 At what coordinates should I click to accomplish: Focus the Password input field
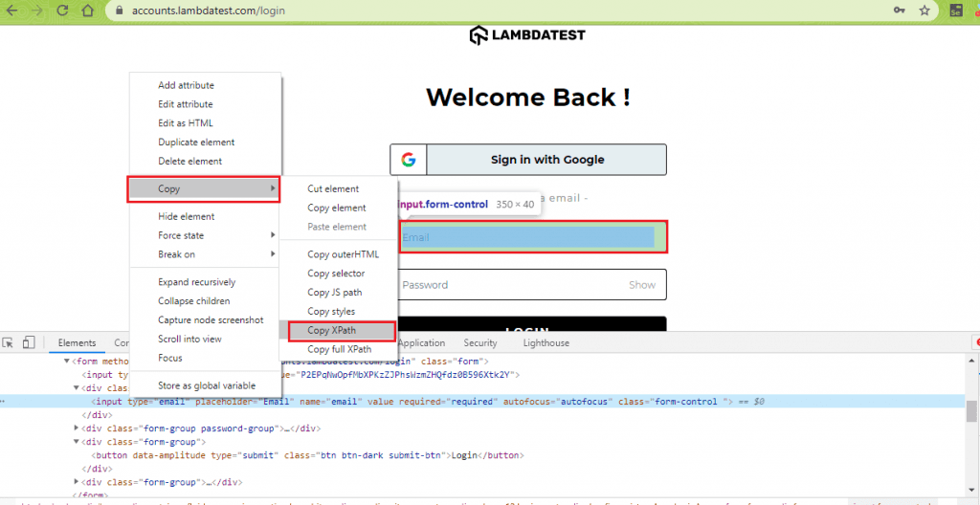[x=528, y=285]
